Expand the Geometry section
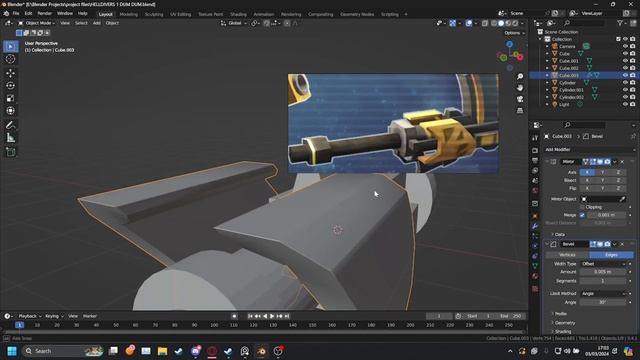The width and height of the screenshot is (640, 360). click(x=563, y=323)
